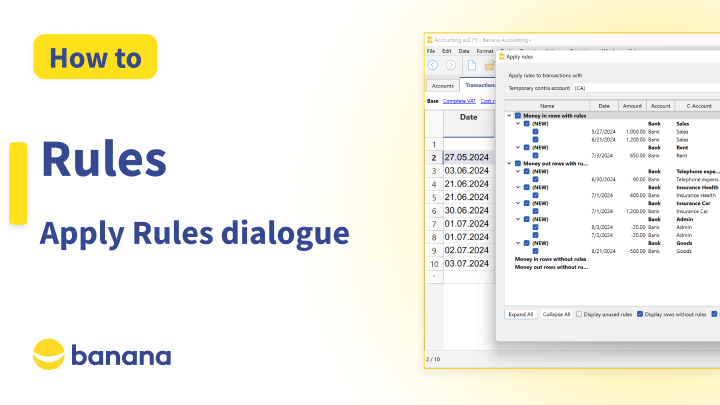This screenshot has height=405, width=720.
Task: Uncheck the (NEW) Insurance Health rule checkbox
Action: point(527,187)
